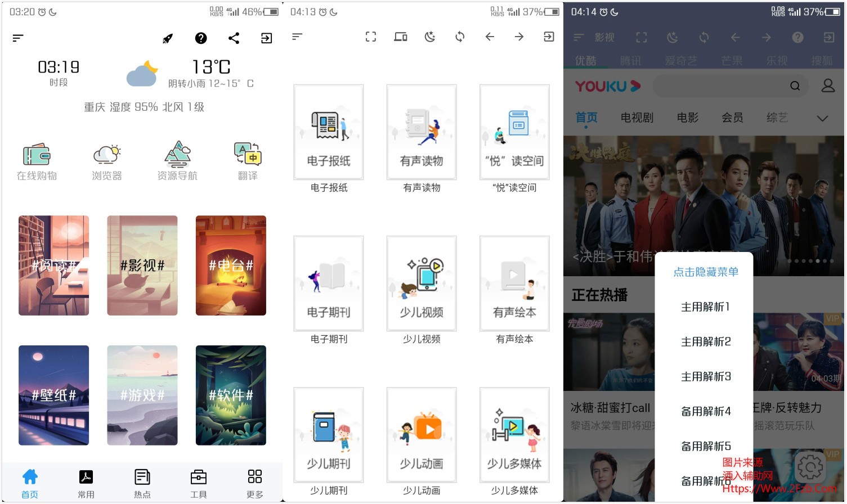
Task: Open the 决胜法庭 banner image
Action: pyautogui.click(x=703, y=206)
